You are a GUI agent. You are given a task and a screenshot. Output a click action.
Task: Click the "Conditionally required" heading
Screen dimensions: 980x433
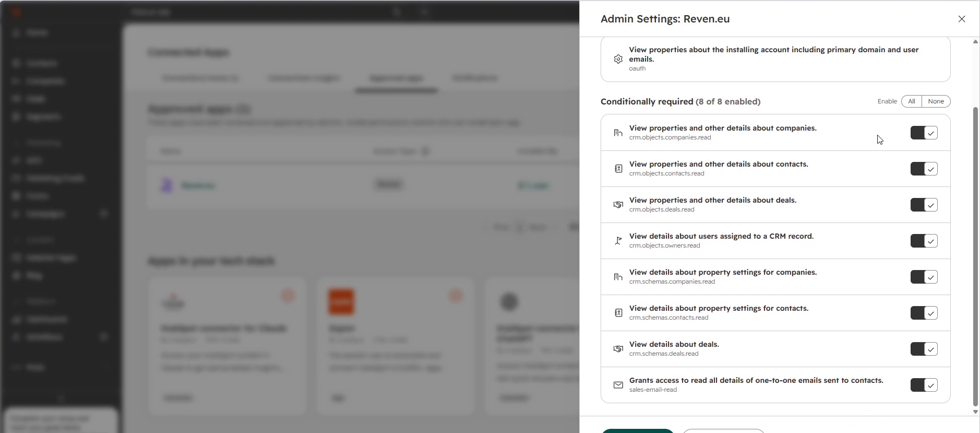647,101
